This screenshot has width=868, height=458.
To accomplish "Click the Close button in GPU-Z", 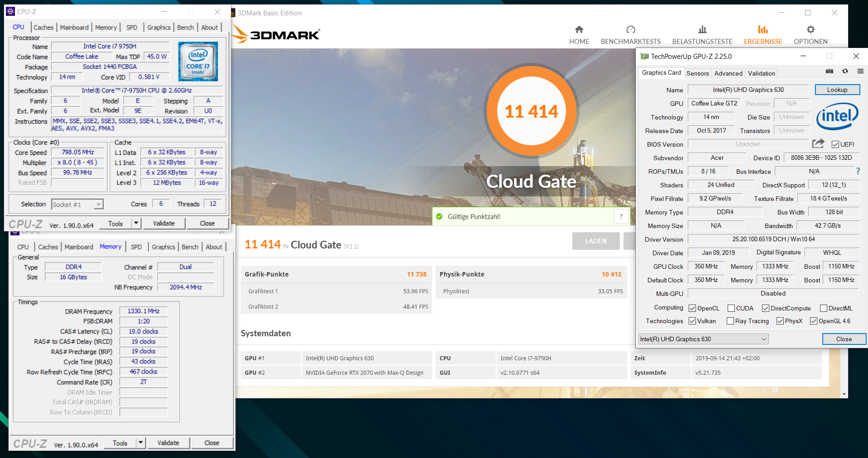I will 844,339.
